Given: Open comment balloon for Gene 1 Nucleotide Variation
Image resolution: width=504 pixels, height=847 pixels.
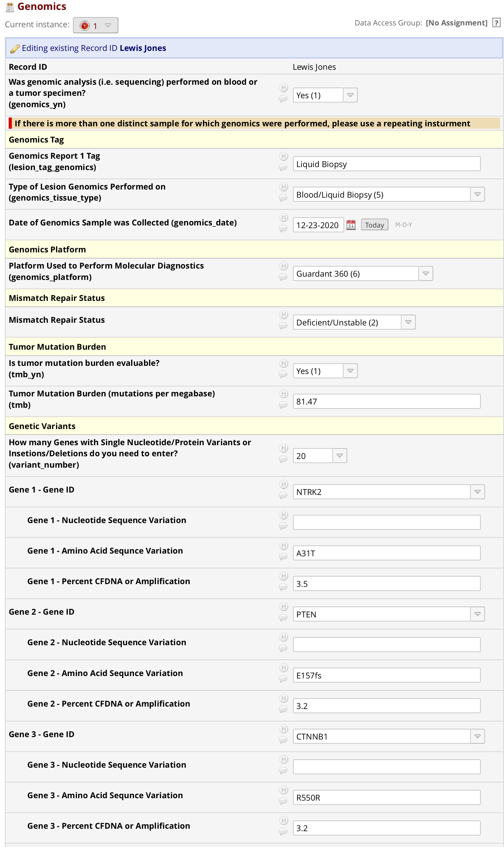Looking at the screenshot, I should pos(283,526).
